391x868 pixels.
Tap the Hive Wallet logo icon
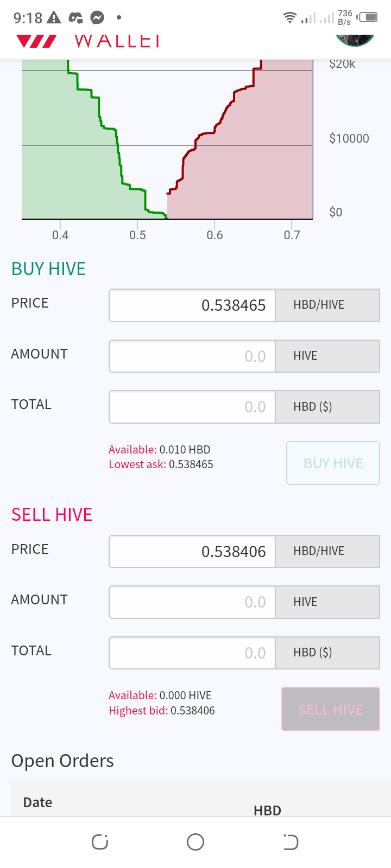[36, 41]
